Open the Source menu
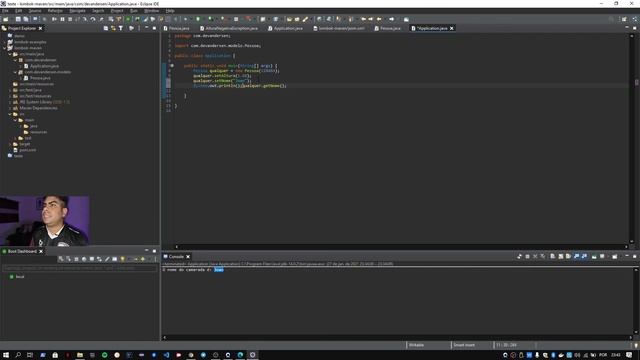The width and height of the screenshot is (640, 360). (35, 11)
